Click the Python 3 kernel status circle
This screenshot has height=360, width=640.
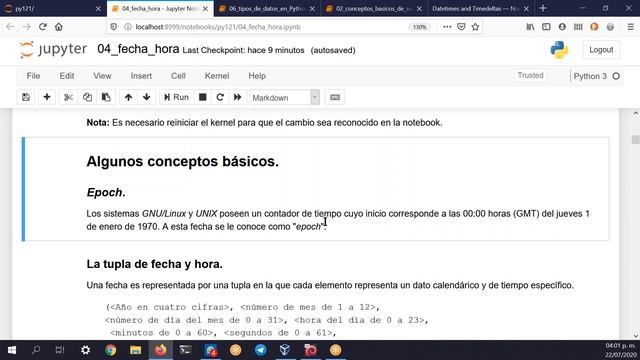coord(616,76)
